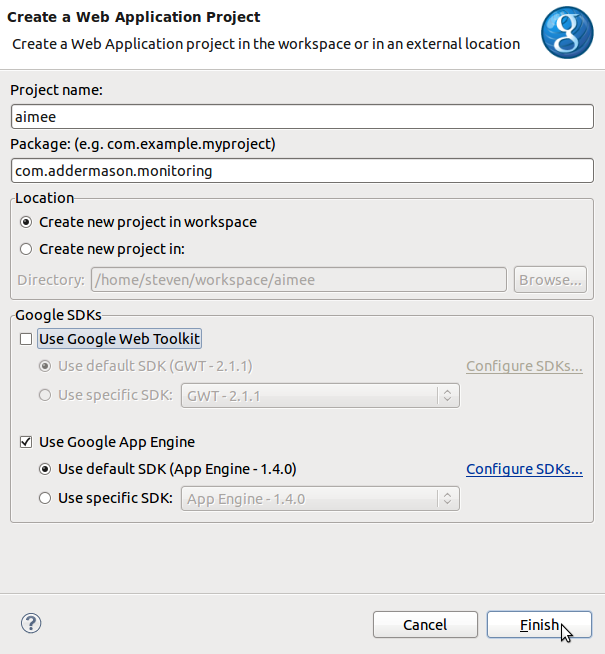Screen dimensions: 605x654
Task: Click the Create a Web Application Project heading
Action: 134,17
